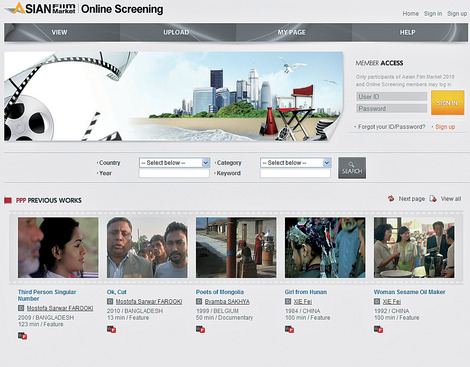Open the Poets of Mongolia thumbnail

click(236, 247)
